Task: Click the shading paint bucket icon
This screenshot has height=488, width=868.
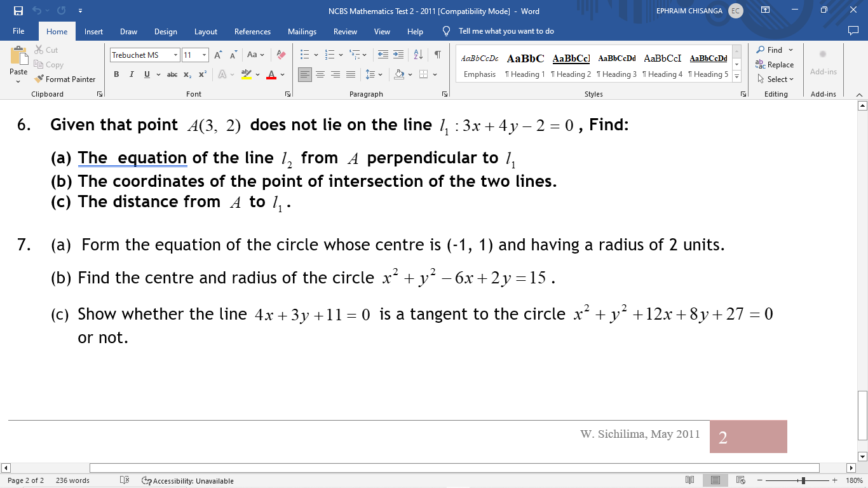Action: 399,74
